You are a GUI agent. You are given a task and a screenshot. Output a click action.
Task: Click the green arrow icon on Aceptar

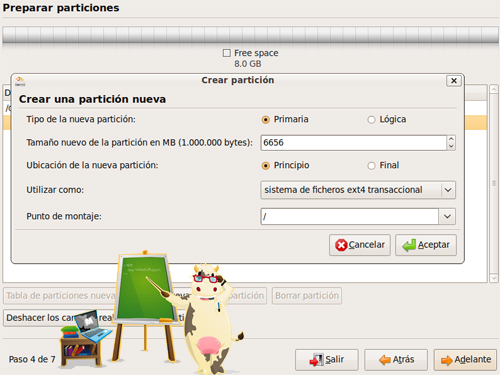[x=409, y=245]
